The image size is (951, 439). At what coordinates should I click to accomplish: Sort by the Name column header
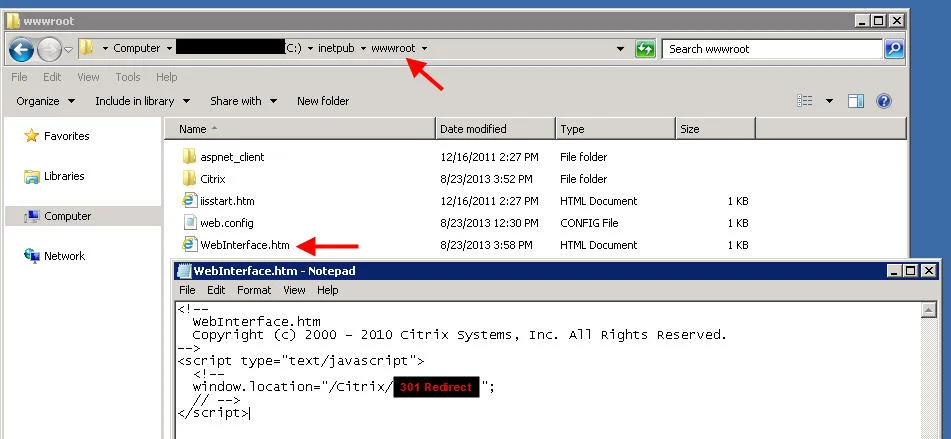(300, 129)
